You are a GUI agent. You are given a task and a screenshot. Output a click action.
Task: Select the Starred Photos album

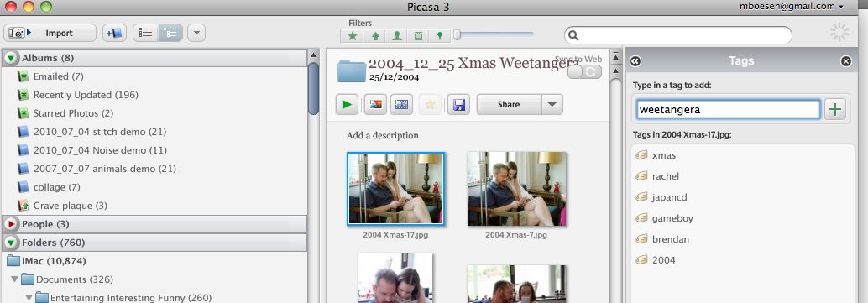pos(73,113)
